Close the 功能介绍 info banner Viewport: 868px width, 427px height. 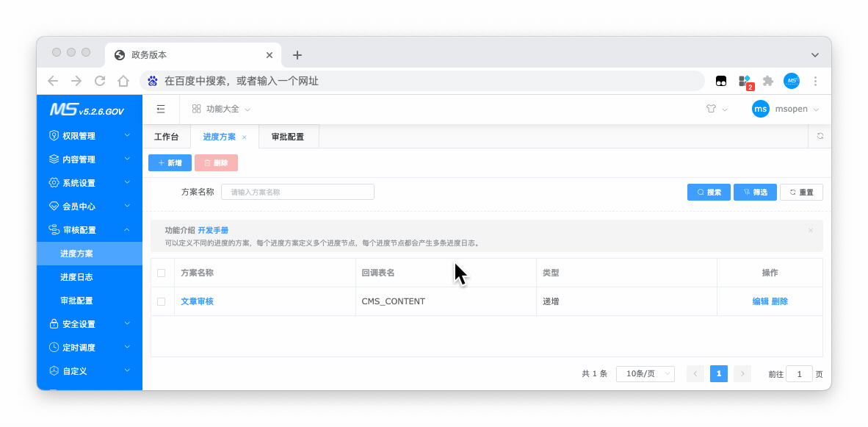tap(811, 230)
